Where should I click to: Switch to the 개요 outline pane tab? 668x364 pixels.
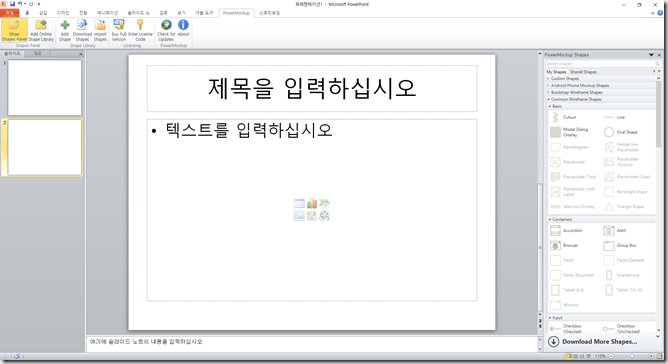37,54
